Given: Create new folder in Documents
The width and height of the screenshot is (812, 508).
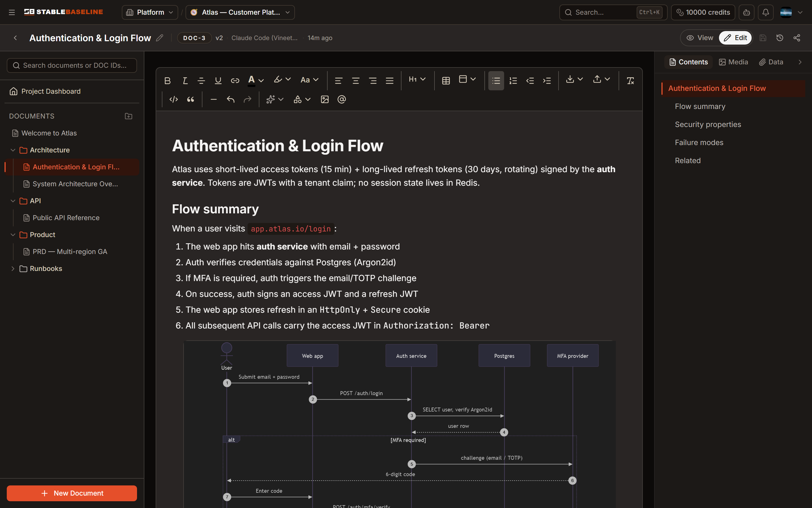Looking at the screenshot, I should pyautogui.click(x=129, y=116).
